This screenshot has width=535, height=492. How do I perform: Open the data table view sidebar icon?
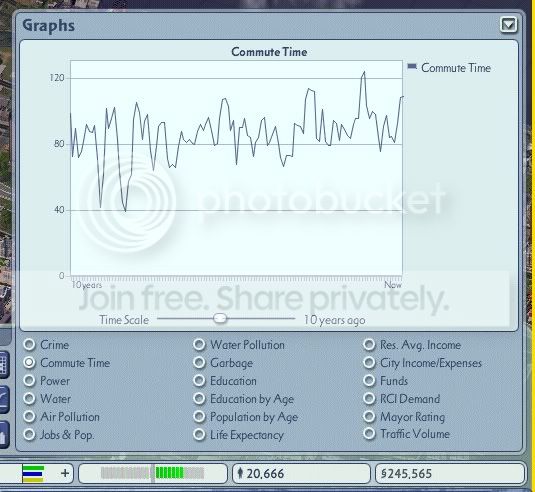(x=4, y=364)
